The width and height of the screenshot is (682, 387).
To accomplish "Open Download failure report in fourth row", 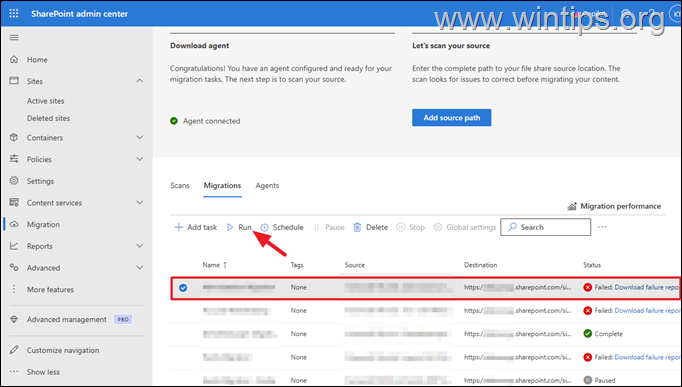I will pyautogui.click(x=647, y=357).
